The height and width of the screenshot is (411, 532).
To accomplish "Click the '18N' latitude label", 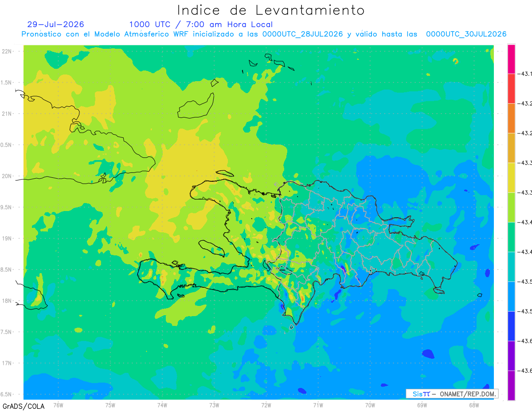I will click(7, 301).
